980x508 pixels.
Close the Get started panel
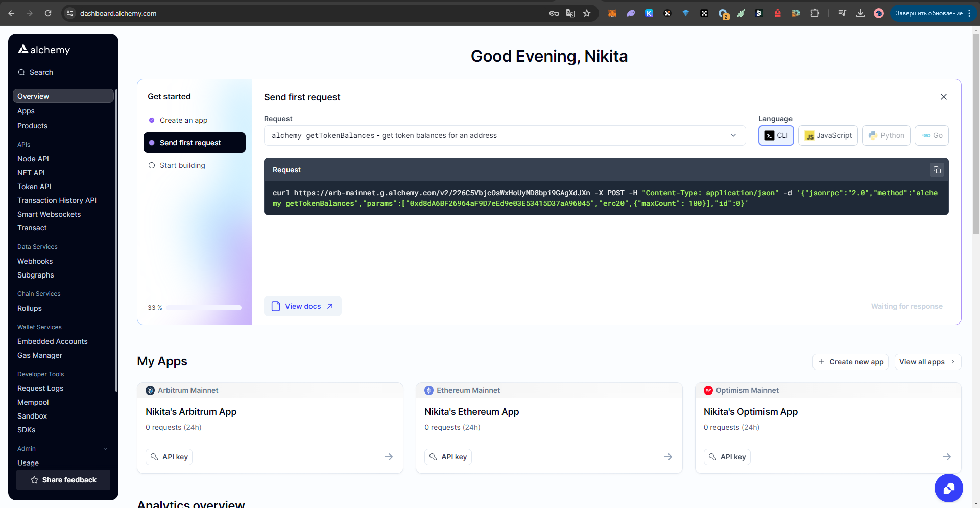pyautogui.click(x=943, y=97)
